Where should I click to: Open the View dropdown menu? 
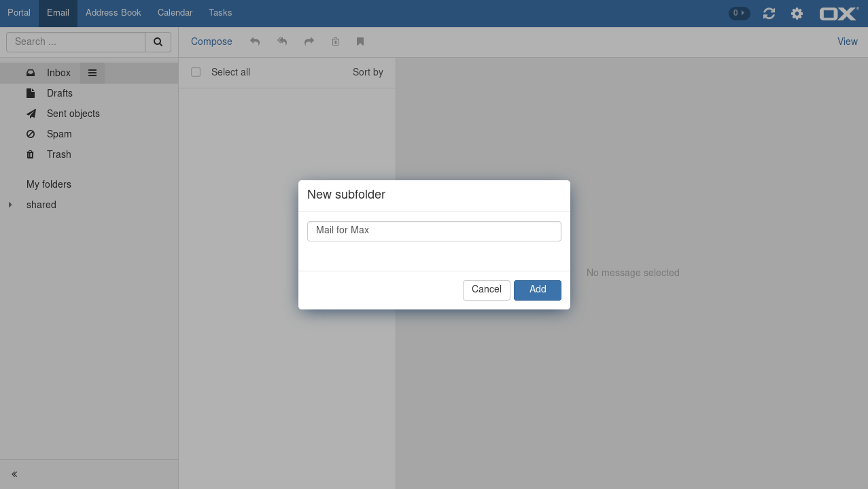(847, 41)
